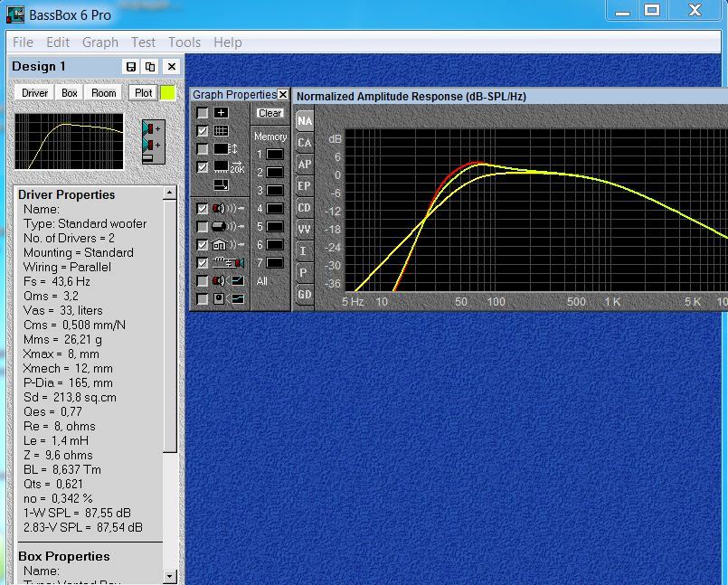Toggle the house room response checkbox

coord(203,245)
